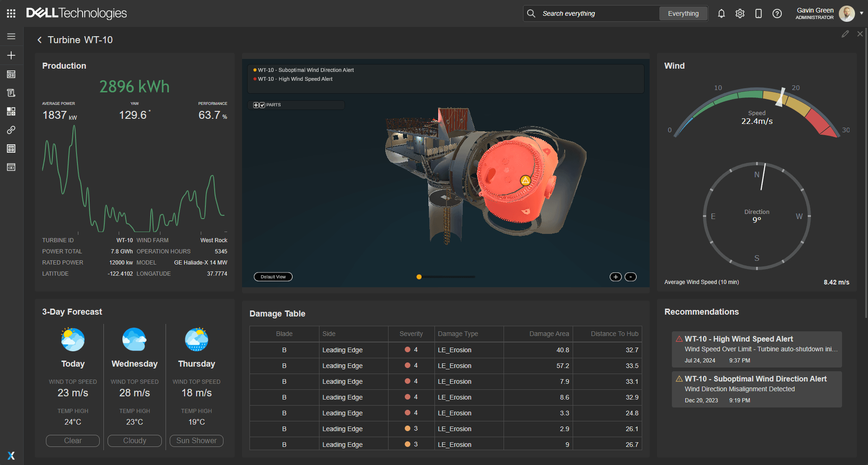Screen dimensions: 868x465
Task: Open the apps grid launcher
Action: pos(11,13)
